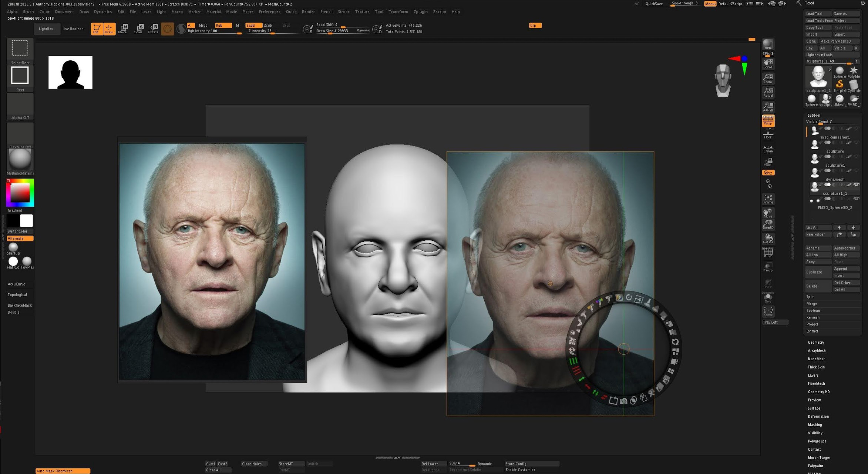The width and height of the screenshot is (868, 474).
Task: Toggle the Zadd mode button
Action: pos(253,25)
